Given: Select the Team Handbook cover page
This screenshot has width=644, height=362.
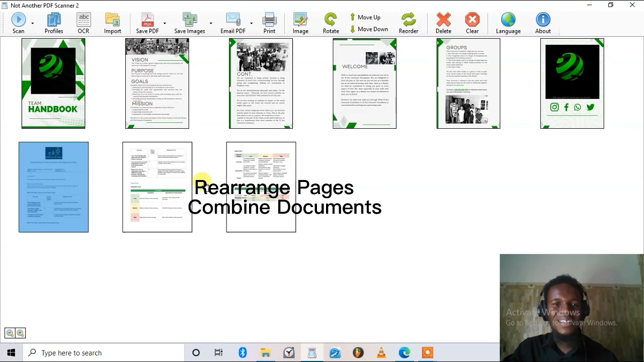Looking at the screenshot, I should click(53, 83).
